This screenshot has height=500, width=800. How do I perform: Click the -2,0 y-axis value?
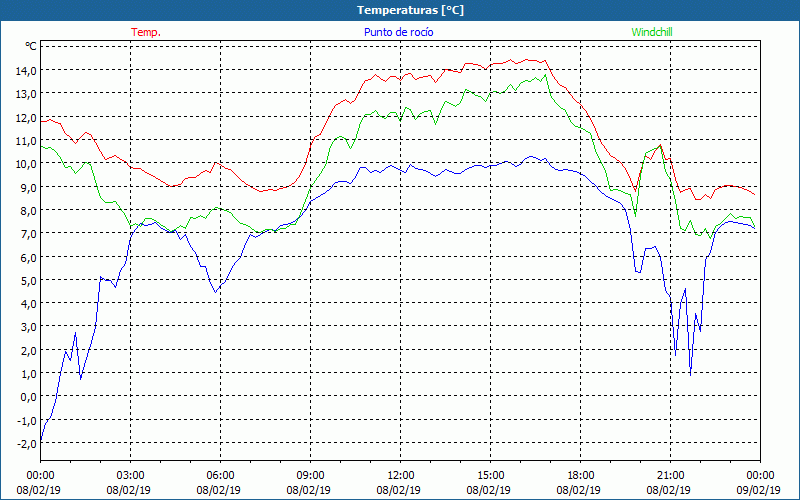pos(27,443)
